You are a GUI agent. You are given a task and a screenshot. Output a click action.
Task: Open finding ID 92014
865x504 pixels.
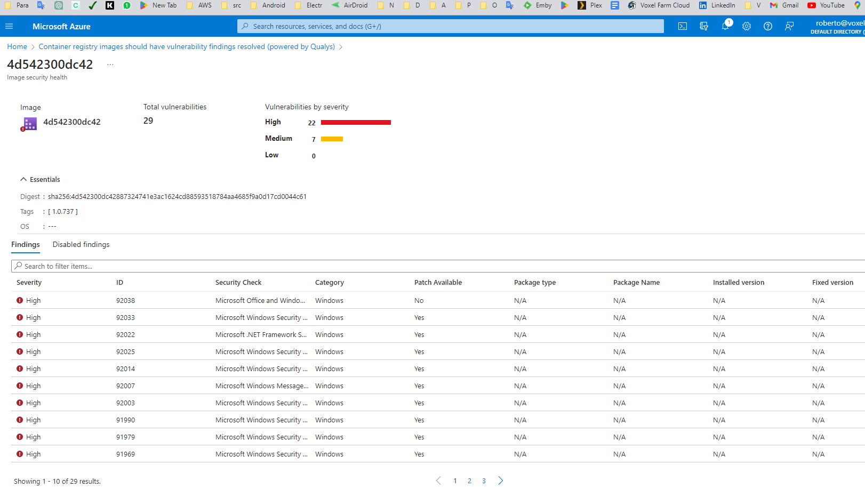click(x=125, y=369)
